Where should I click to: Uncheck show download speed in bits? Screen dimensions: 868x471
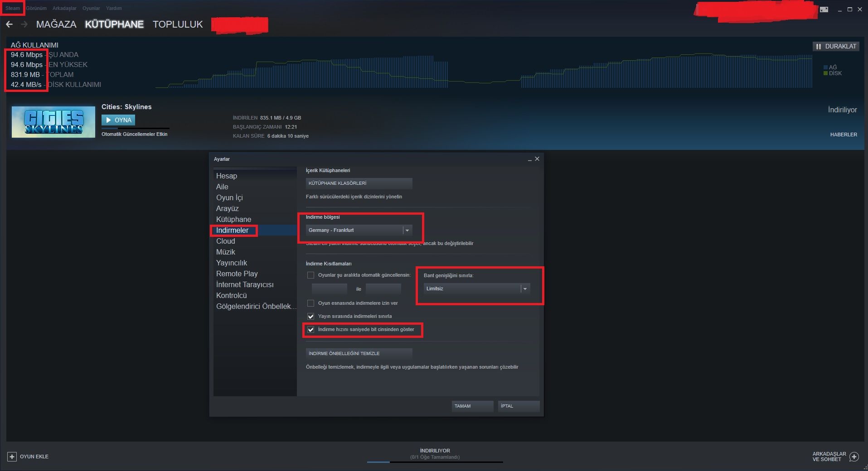click(x=310, y=329)
